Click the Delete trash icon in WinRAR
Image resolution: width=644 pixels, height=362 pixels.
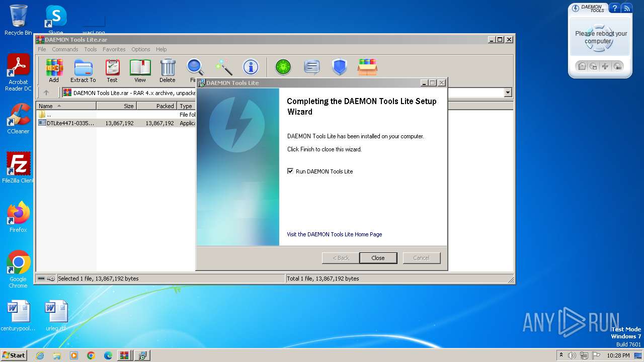pos(168,70)
